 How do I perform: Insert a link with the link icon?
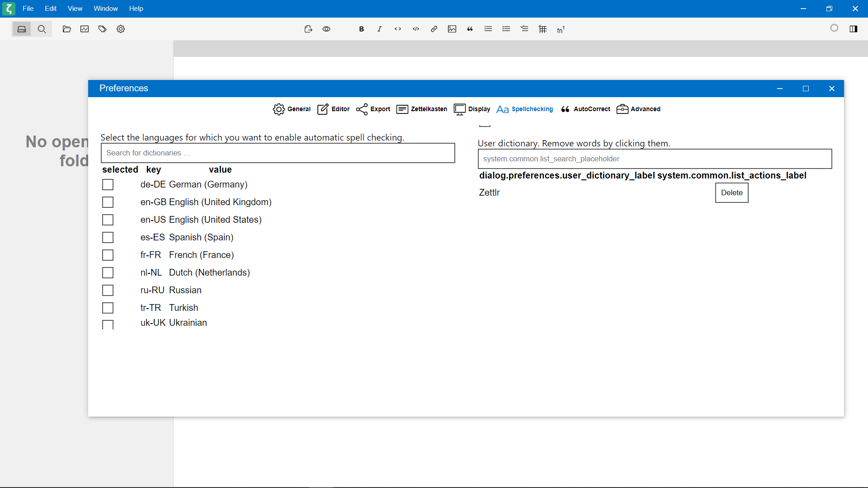point(434,29)
